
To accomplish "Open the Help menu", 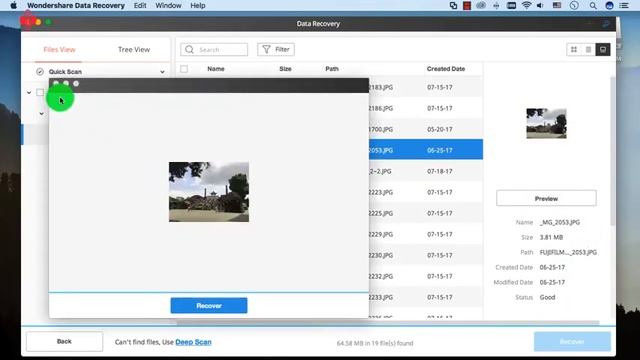I will tap(198, 6).
